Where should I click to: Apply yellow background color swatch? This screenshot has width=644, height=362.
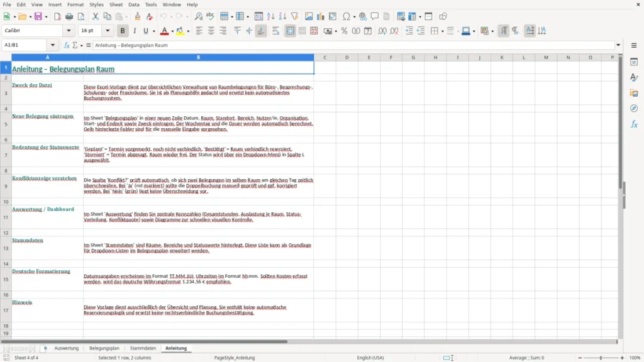coord(180,31)
